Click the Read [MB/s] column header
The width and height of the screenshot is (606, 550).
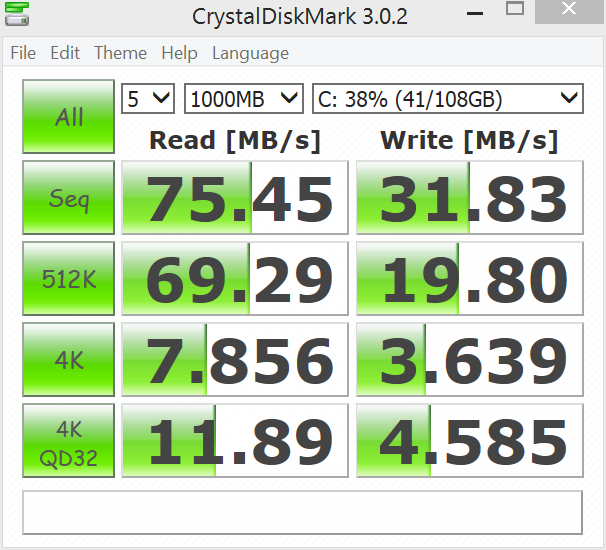(235, 140)
